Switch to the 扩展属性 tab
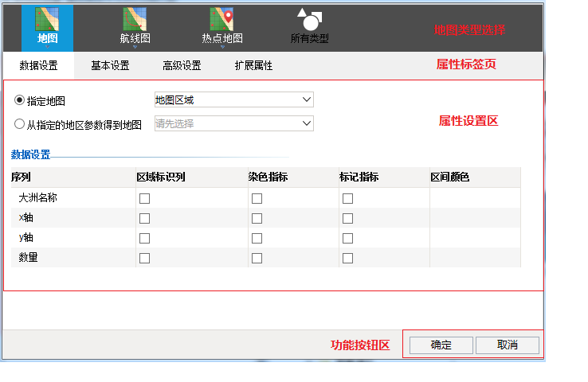588x382 pixels. click(x=253, y=65)
